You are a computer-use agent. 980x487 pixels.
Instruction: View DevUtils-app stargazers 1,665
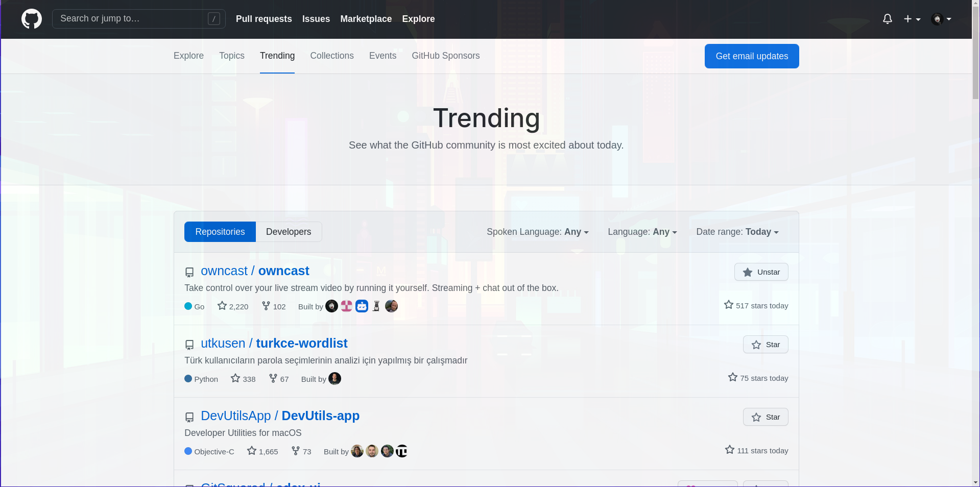[x=262, y=451]
